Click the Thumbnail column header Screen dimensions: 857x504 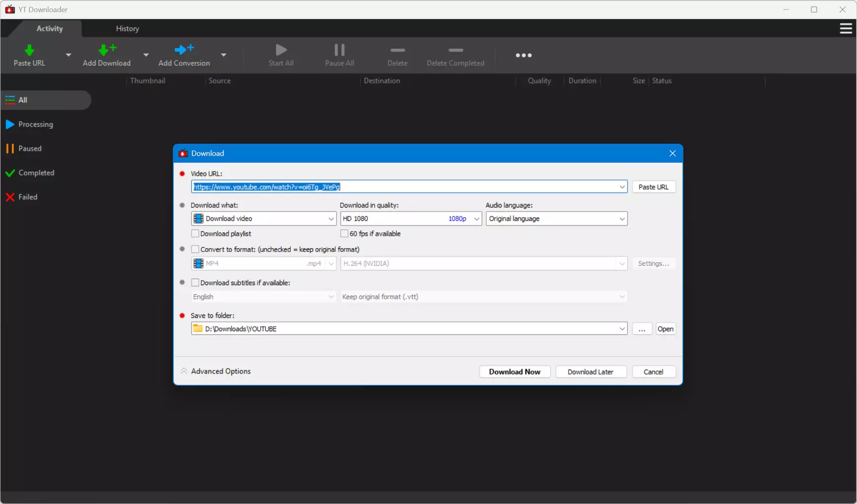pos(148,81)
